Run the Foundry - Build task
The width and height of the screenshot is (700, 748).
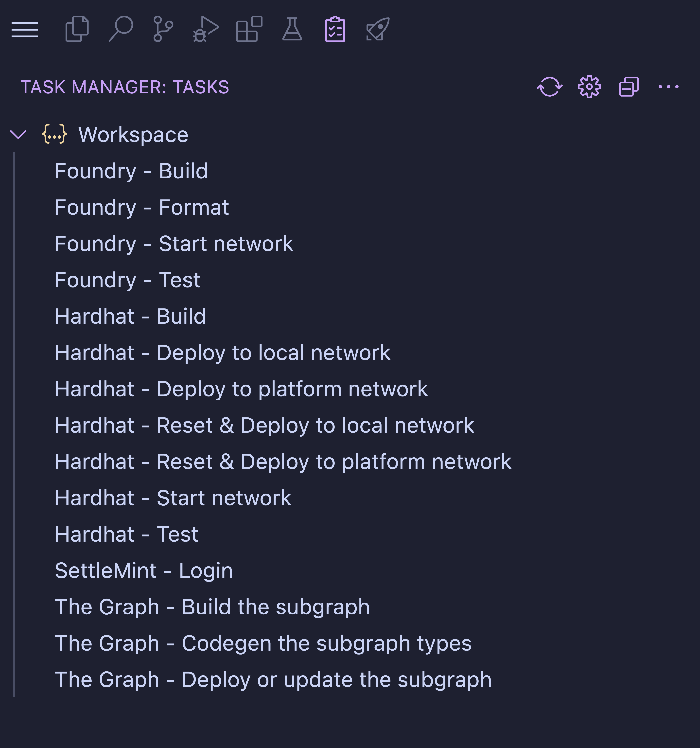131,171
